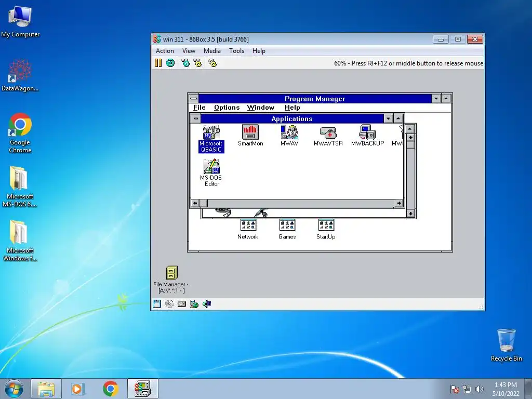Screen dimensions: 532x399
Task: Click the Ctrl+Alt+Esc toolbar icon
Action: tap(197, 63)
